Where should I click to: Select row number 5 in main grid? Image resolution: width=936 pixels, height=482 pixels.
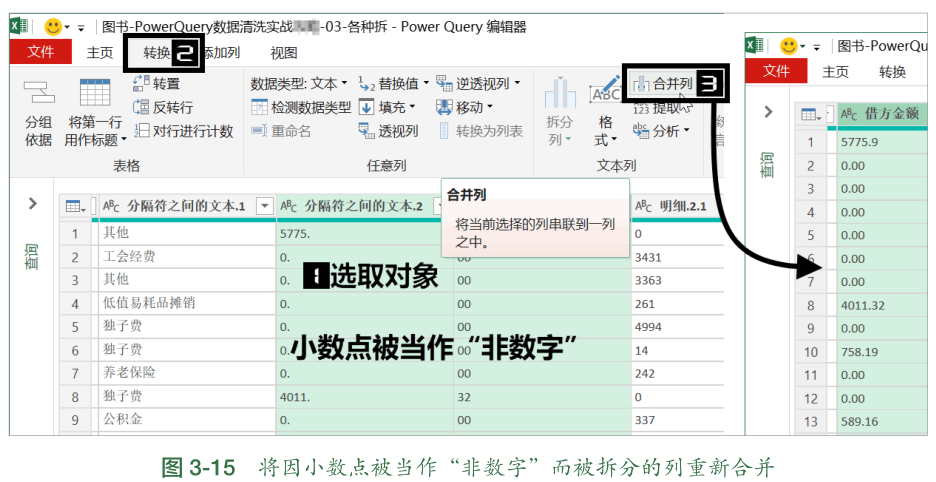76,327
